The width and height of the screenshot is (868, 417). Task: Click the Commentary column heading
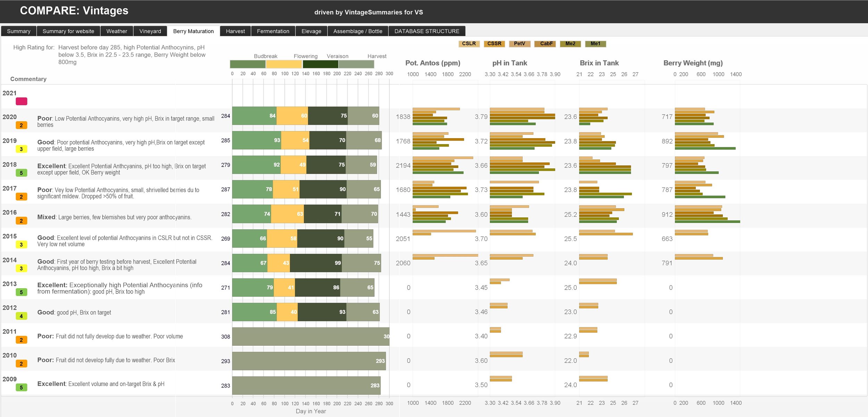pos(28,79)
